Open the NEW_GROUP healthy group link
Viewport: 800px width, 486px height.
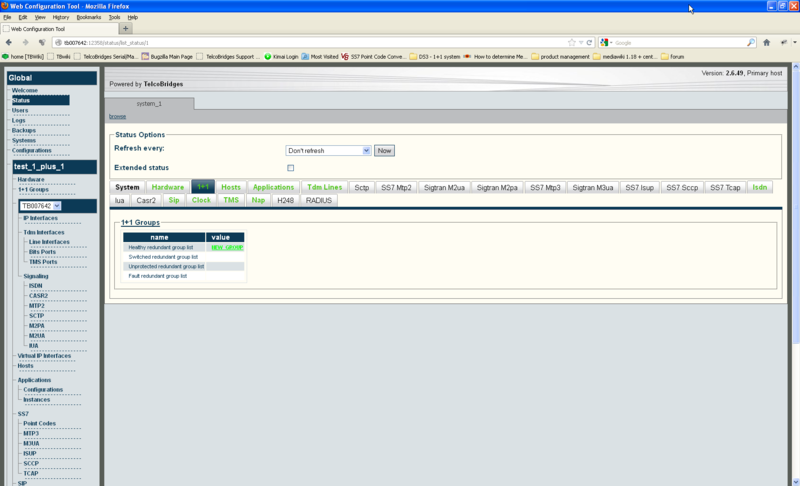tap(227, 247)
